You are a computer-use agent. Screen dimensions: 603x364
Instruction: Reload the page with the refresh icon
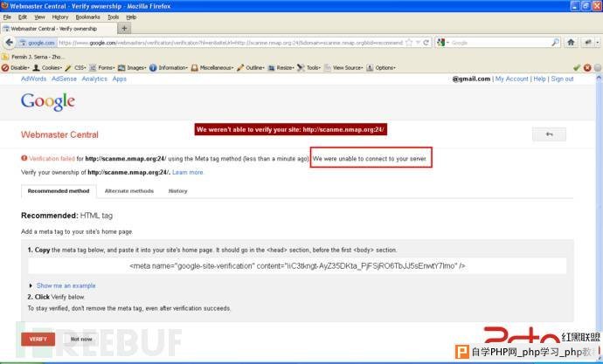[x=426, y=43]
